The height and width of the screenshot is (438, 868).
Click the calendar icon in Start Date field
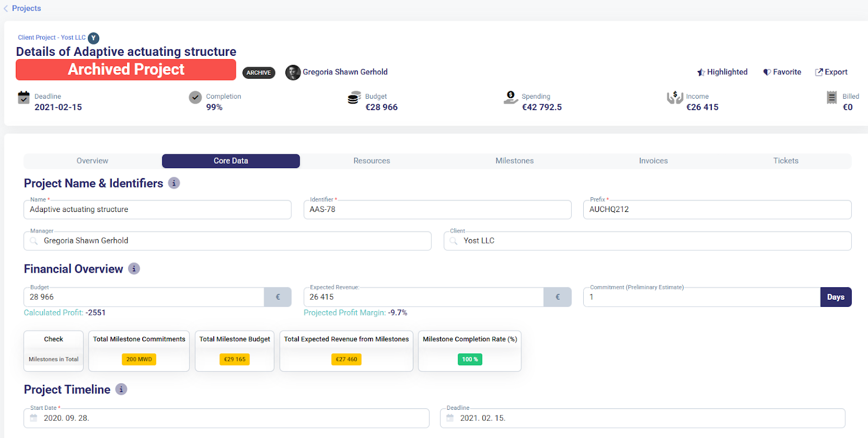click(x=34, y=418)
